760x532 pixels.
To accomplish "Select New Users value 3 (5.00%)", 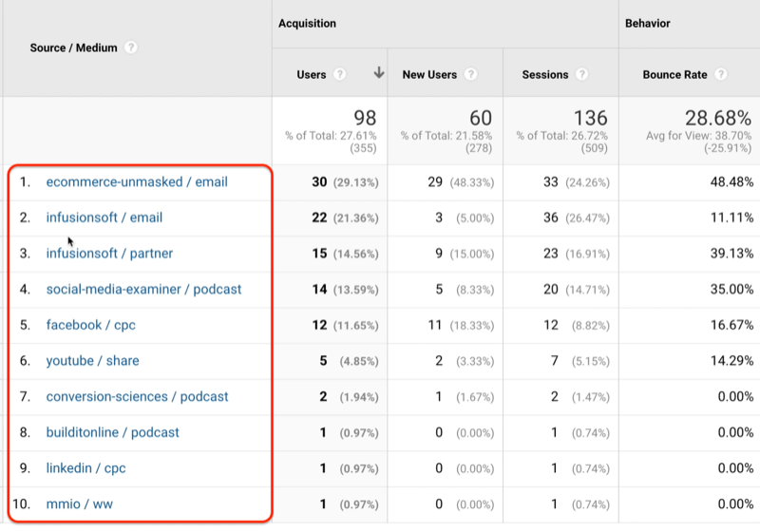I will [465, 218].
